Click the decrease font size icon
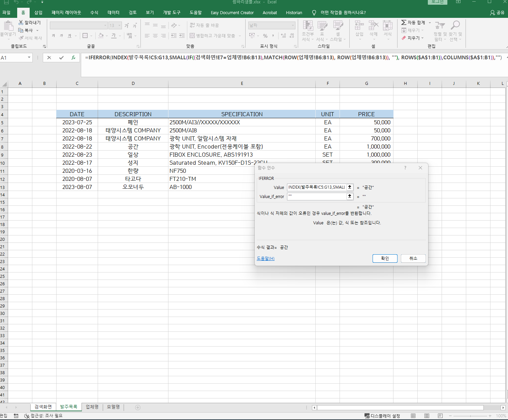Image resolution: width=508 pixels, height=420 pixels. point(135,26)
